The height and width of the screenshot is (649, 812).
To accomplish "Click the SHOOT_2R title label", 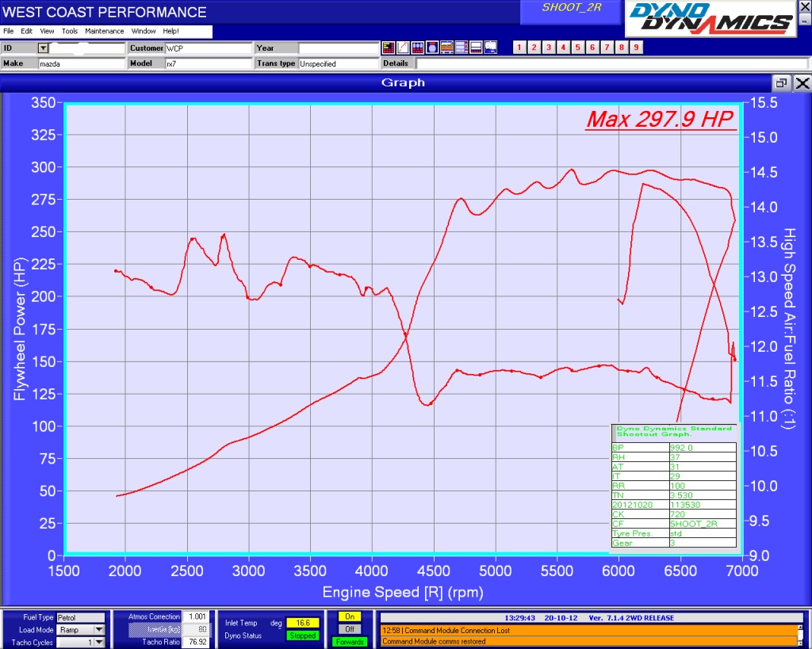I will click(571, 8).
